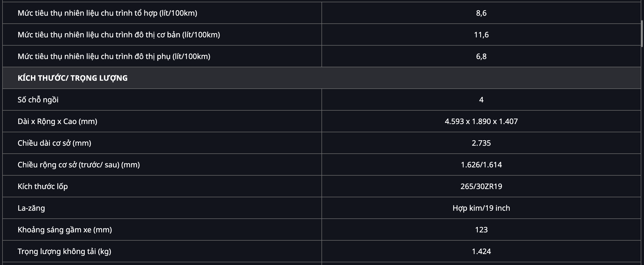Click the Kích thước lốp label
644x265 pixels.
(x=43, y=186)
